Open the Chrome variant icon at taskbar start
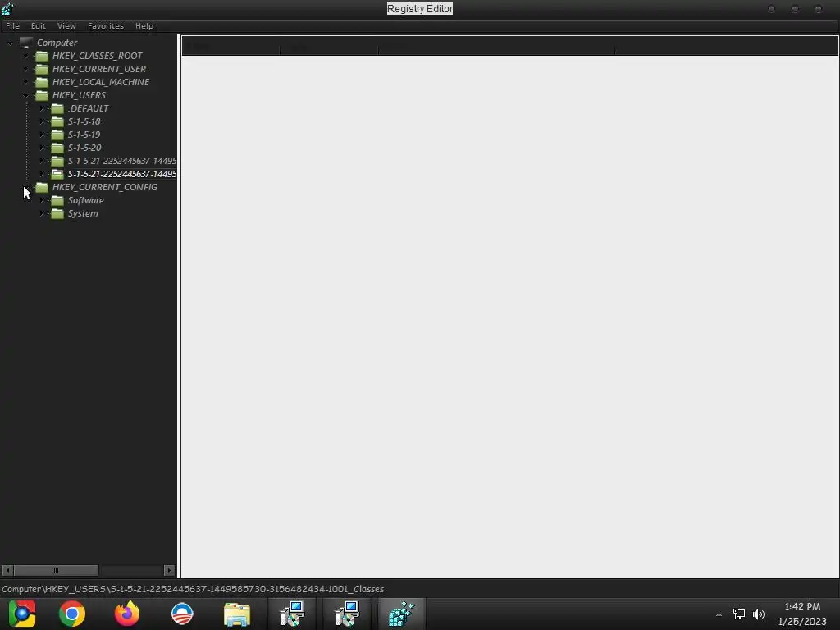Image resolution: width=840 pixels, height=630 pixels. (22, 614)
